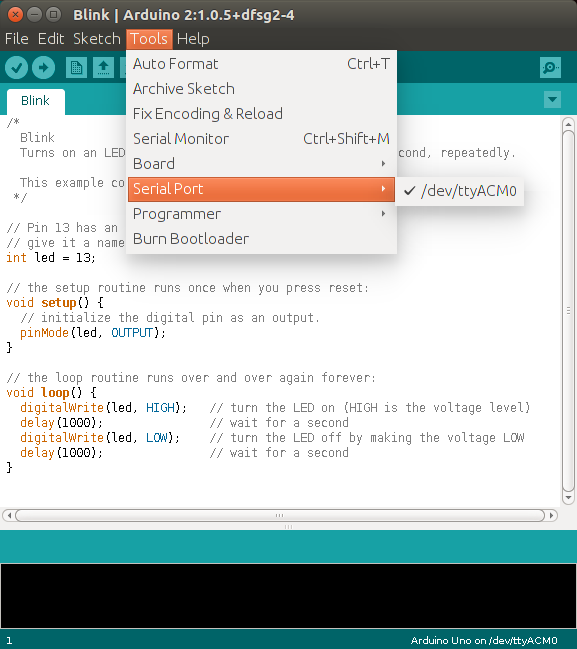Click the Upload arrow toolbar button

tap(43, 67)
